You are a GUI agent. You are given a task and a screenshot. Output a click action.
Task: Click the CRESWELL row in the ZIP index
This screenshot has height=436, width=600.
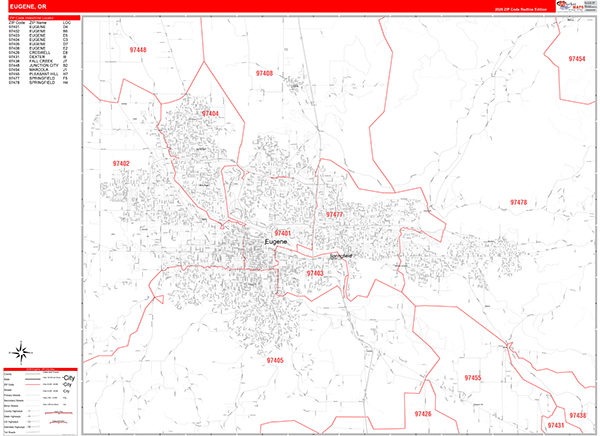point(38,52)
